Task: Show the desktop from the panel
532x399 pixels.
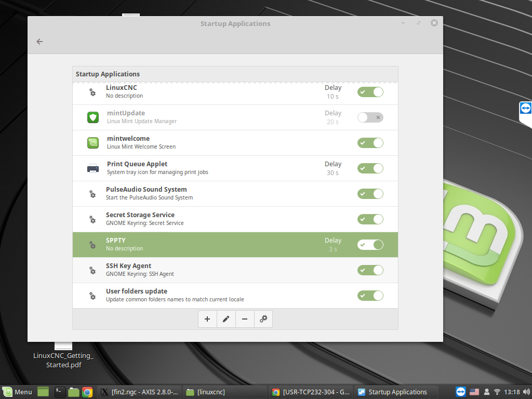Action: pos(43,392)
